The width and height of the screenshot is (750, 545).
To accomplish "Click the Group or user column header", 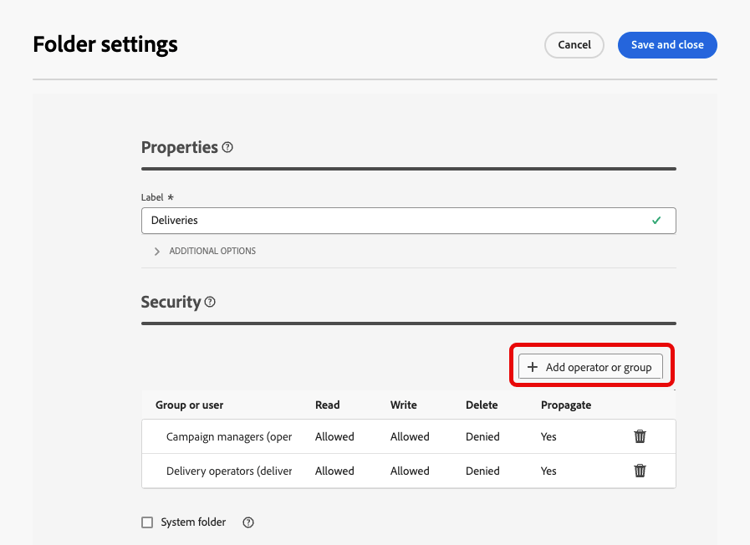I will point(189,405).
